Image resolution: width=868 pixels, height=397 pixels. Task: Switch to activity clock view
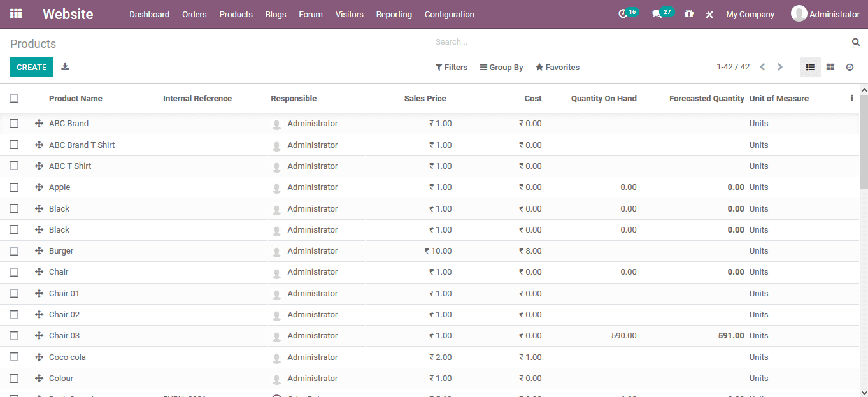click(850, 66)
